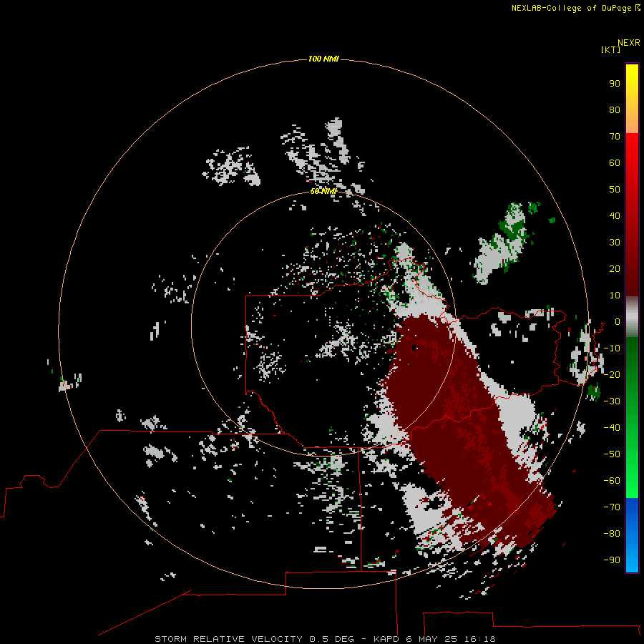This screenshot has width=644, height=644.
Task: Click the -20 value on the velocity scale
Action: [612, 375]
